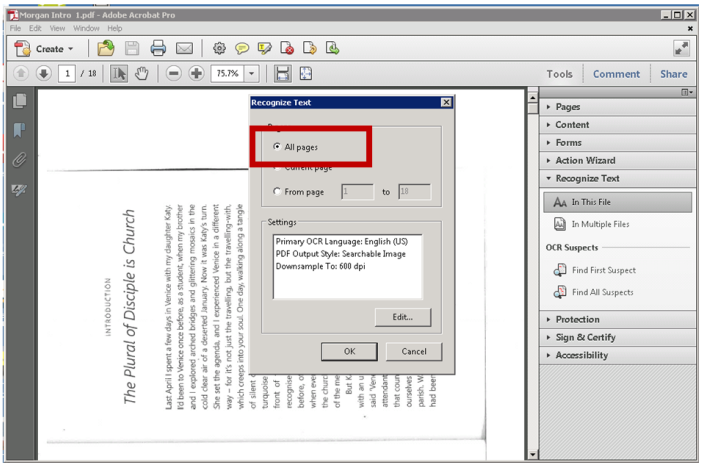Open the zoom percentage dropdown

click(251, 74)
